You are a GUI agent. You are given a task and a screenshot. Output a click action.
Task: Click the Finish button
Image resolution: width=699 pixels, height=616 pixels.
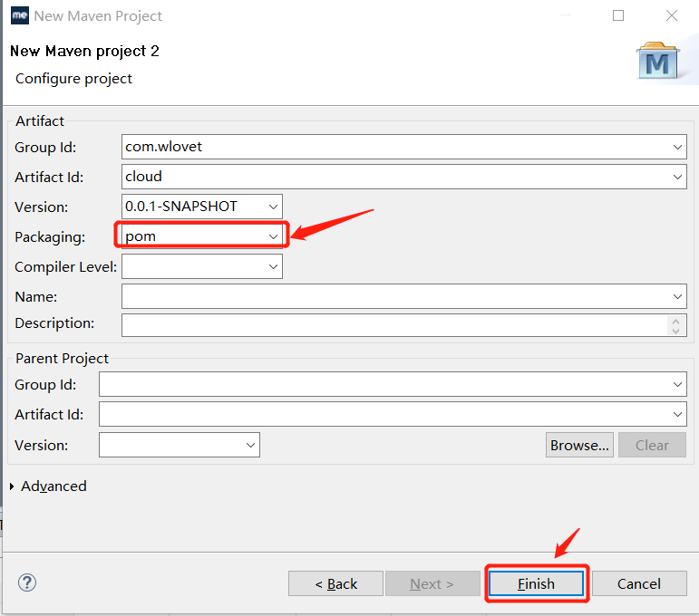(537, 583)
